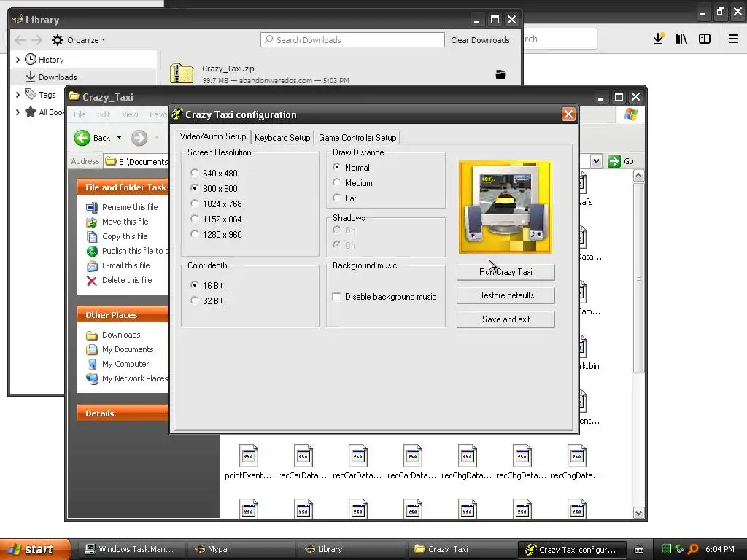Select 16 Bit color depth
The image size is (747, 560).
tap(194, 285)
